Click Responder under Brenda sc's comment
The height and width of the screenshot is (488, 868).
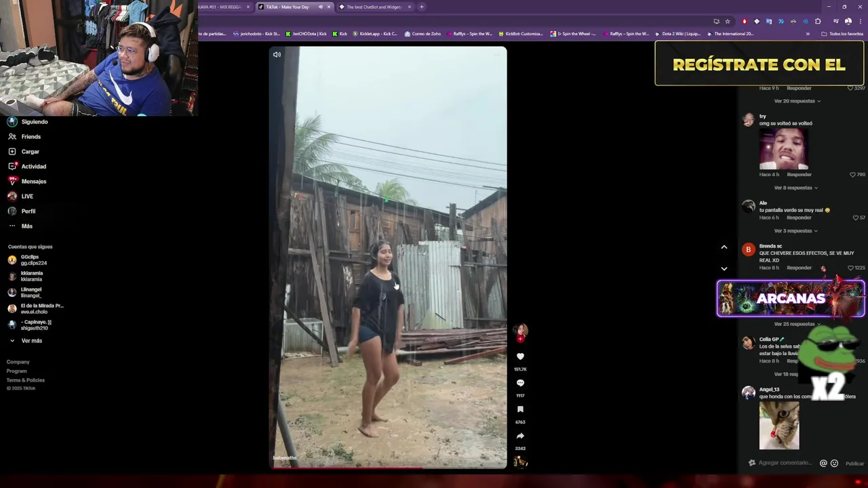tap(799, 268)
